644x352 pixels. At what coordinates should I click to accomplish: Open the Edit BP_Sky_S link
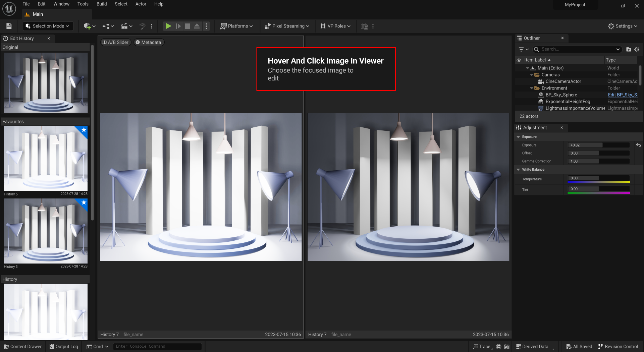(622, 95)
